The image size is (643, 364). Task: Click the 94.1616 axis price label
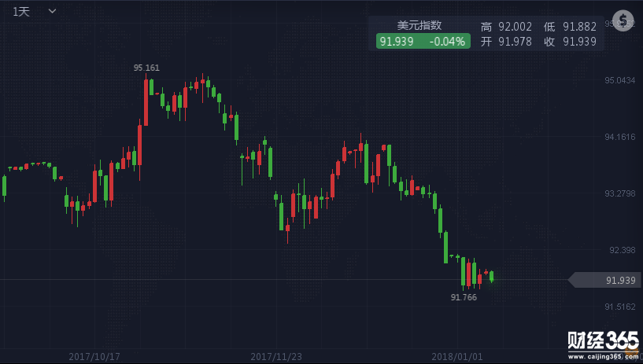point(619,137)
